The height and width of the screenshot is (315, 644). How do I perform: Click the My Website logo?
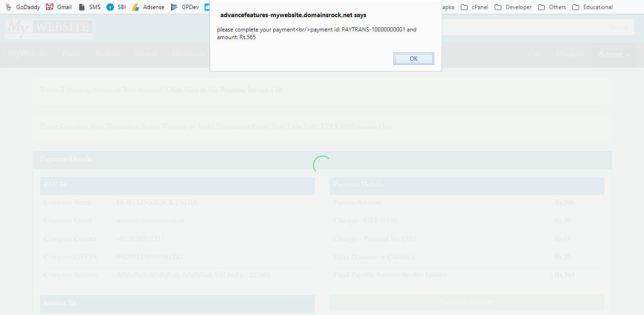point(49,28)
